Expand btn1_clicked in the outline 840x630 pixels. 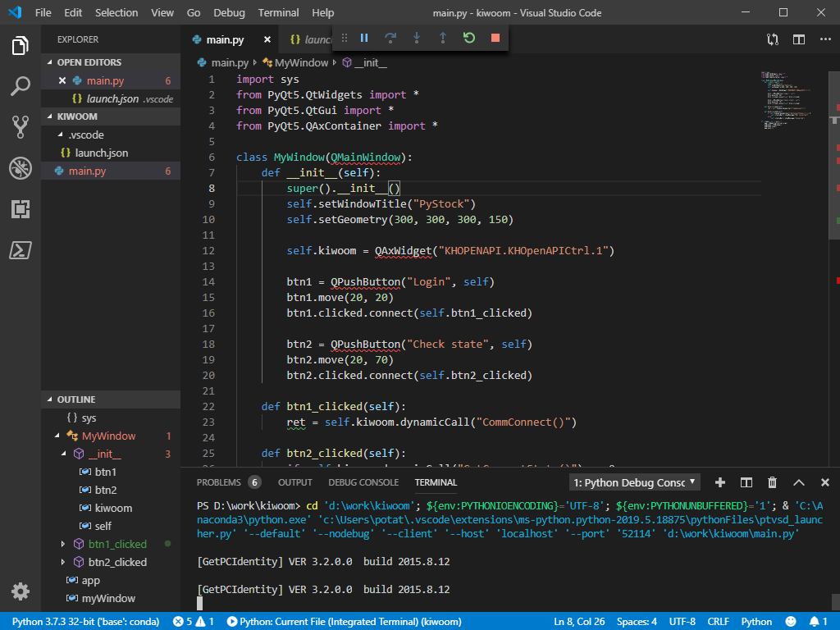click(x=63, y=545)
